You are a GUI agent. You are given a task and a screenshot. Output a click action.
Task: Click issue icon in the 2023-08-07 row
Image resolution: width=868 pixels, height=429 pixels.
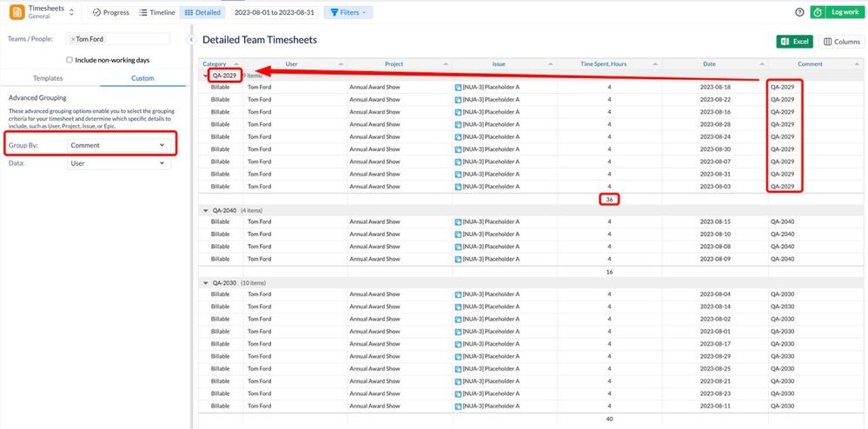pos(458,162)
